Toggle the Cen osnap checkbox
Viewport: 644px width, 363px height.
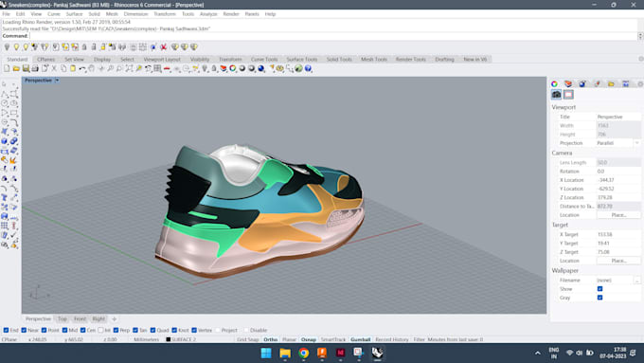pos(83,330)
